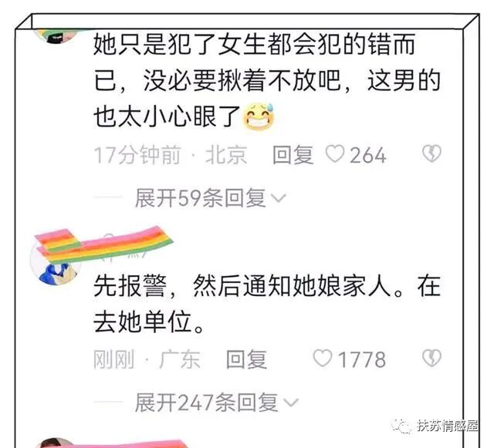Reply to the Beijing comment

(293, 155)
